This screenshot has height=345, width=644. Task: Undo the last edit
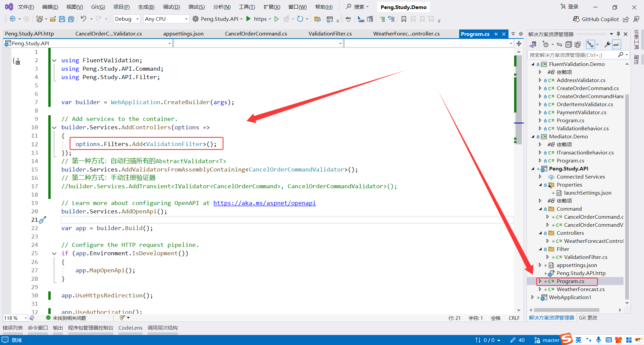pyautogui.click(x=84, y=19)
